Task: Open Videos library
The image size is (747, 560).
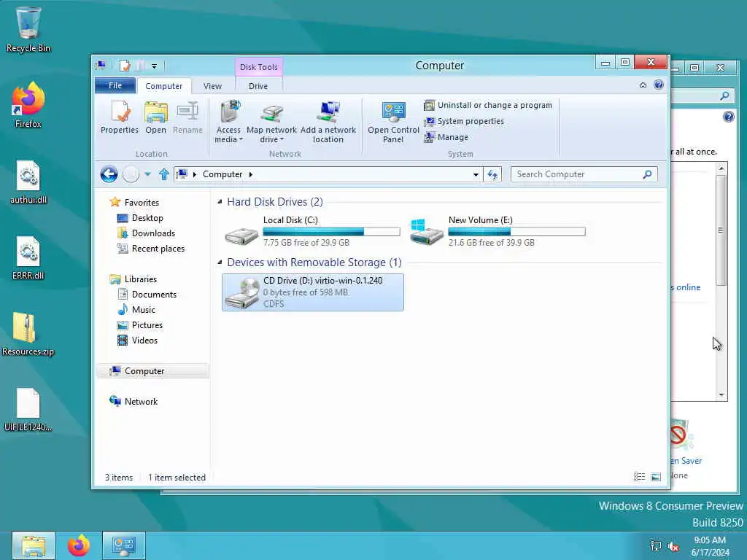Action: (x=144, y=341)
